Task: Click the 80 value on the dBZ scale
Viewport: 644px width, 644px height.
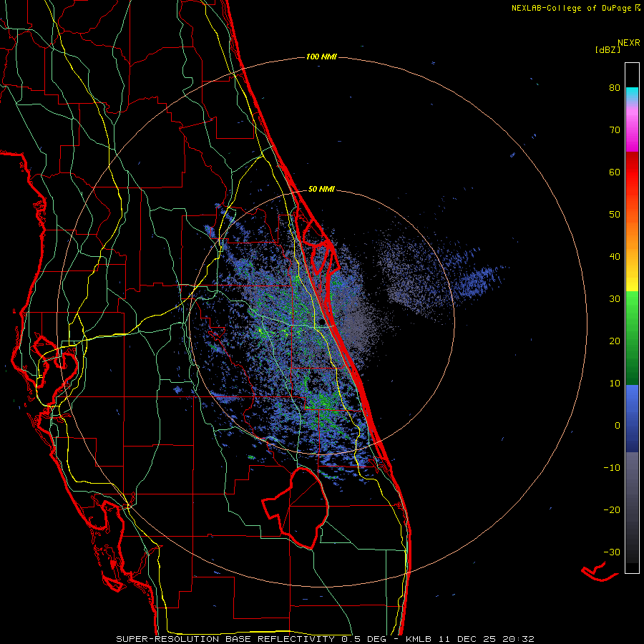Action: (615, 88)
